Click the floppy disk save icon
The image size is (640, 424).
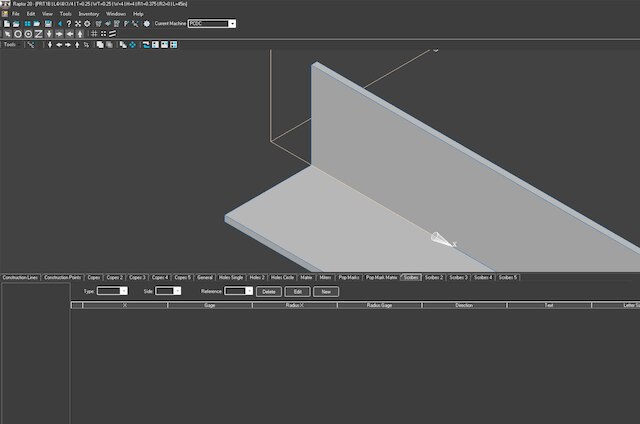tap(47, 23)
